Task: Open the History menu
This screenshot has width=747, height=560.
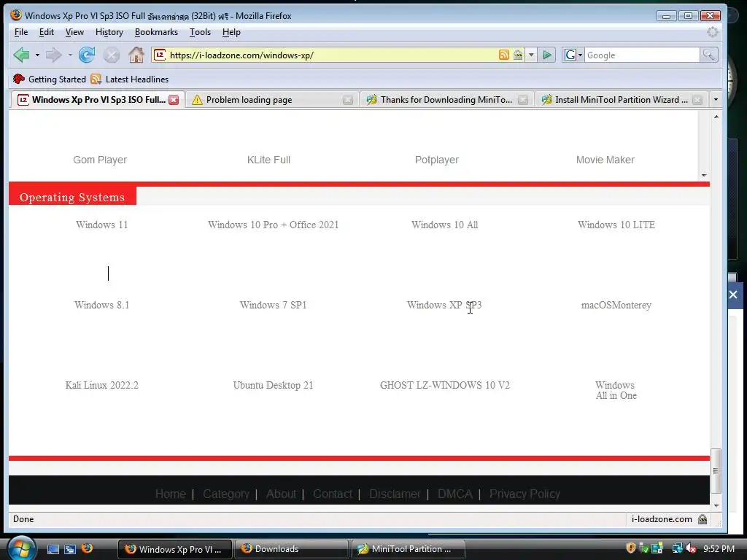Action: pos(109,32)
